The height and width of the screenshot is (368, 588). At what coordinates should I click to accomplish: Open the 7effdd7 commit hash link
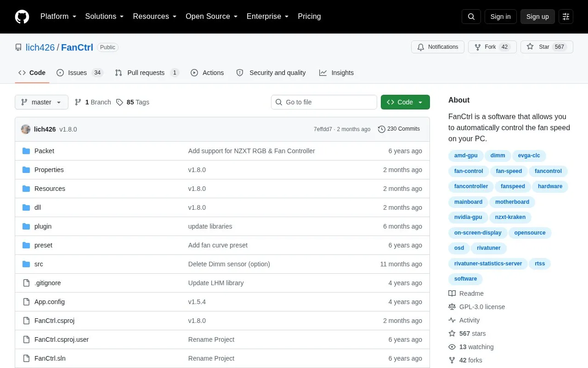coord(323,129)
